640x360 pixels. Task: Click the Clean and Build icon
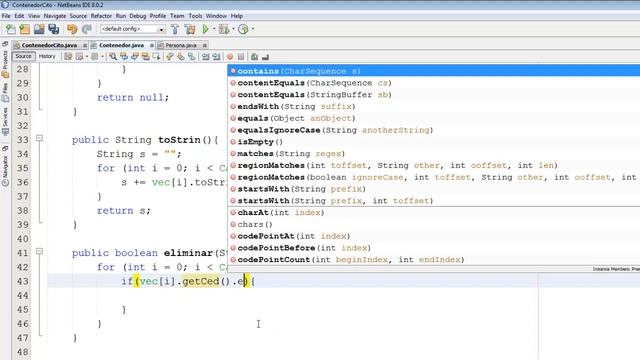(x=190, y=29)
